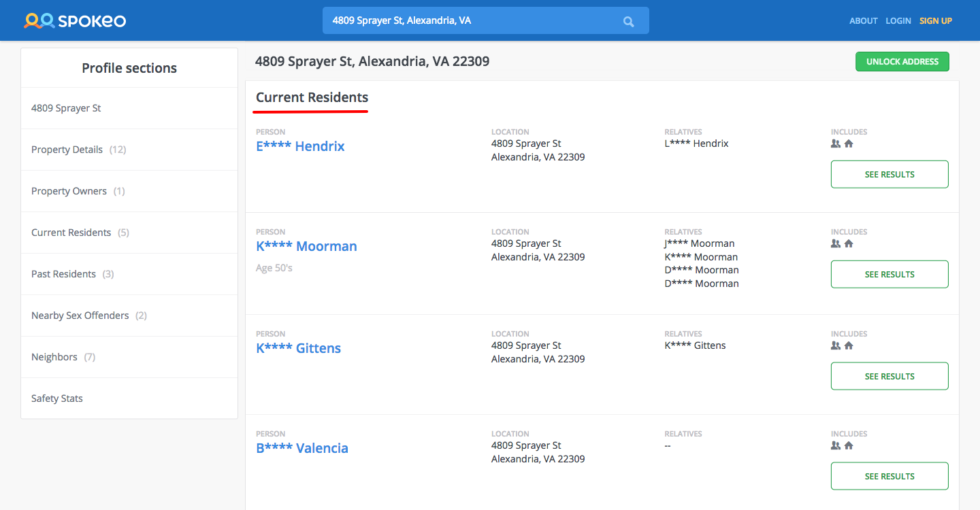Viewport: 980px width, 510px height.
Task: Open B**** Valencia profile link
Action: click(x=302, y=448)
